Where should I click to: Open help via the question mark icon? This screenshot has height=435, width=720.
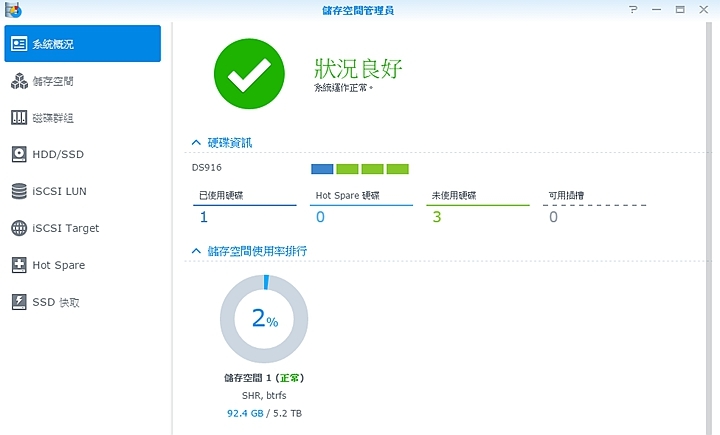[x=633, y=9]
